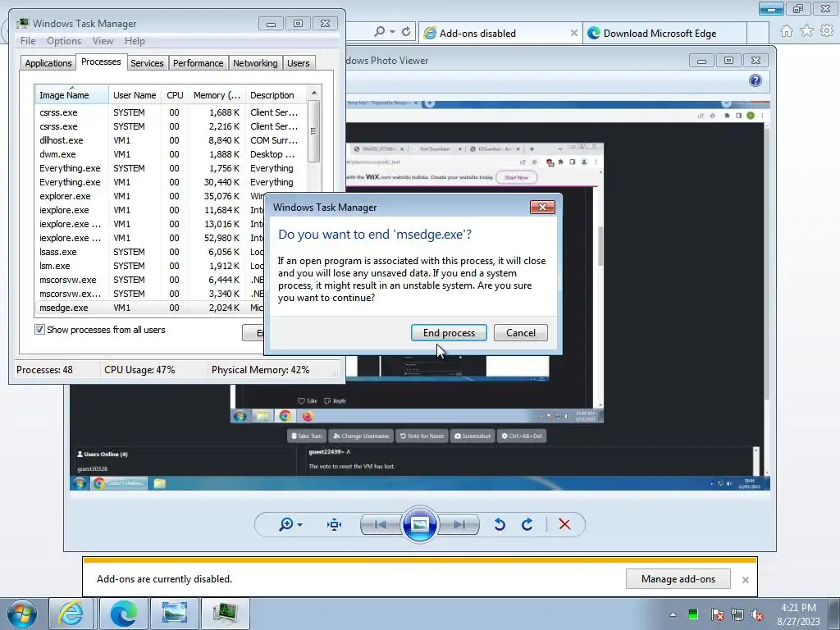Viewport: 840px width, 630px height.
Task: Rotate the photo counterclockwise
Action: click(500, 524)
